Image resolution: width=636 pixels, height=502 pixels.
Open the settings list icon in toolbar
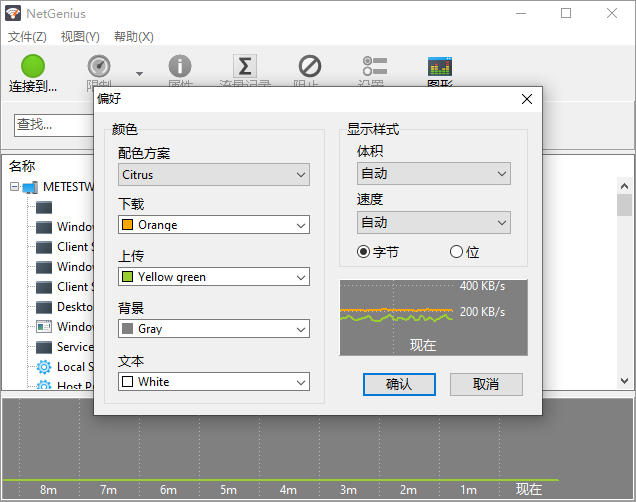(375, 66)
